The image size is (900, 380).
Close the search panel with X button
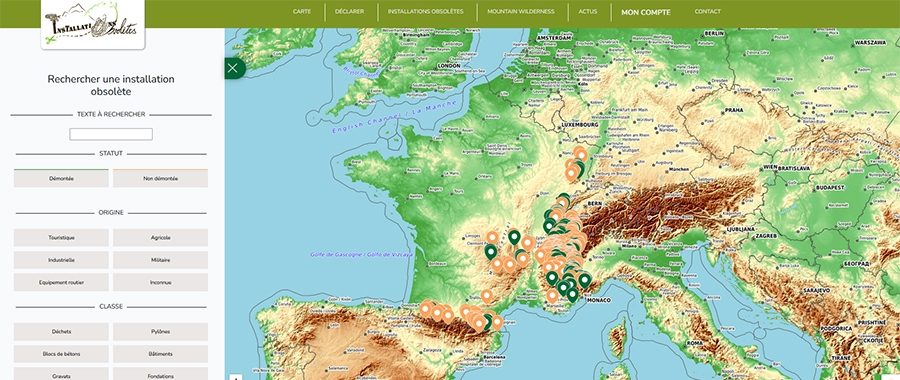click(x=232, y=68)
